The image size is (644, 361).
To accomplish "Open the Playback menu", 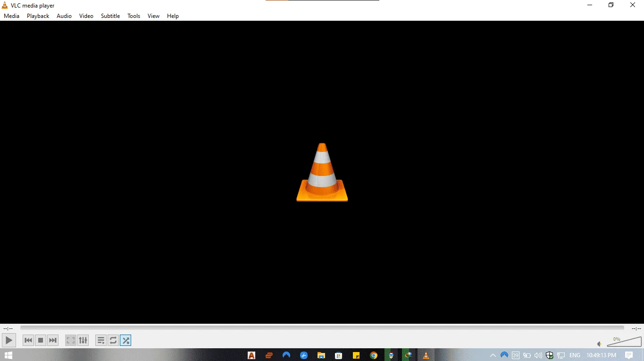I will (x=38, y=16).
